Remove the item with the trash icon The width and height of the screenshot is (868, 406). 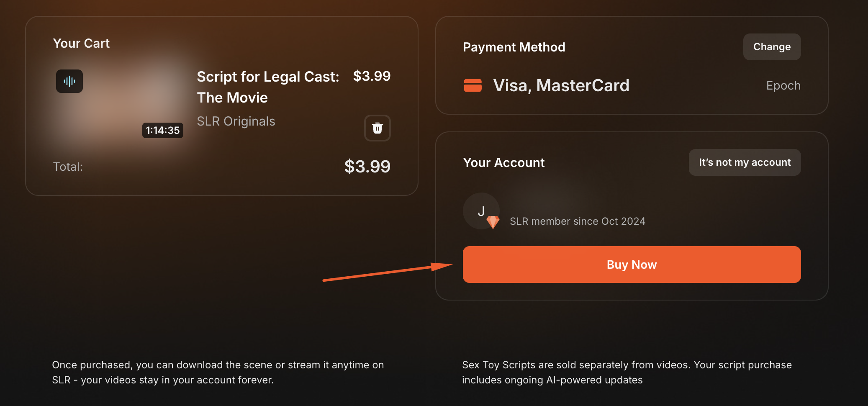[x=377, y=128]
